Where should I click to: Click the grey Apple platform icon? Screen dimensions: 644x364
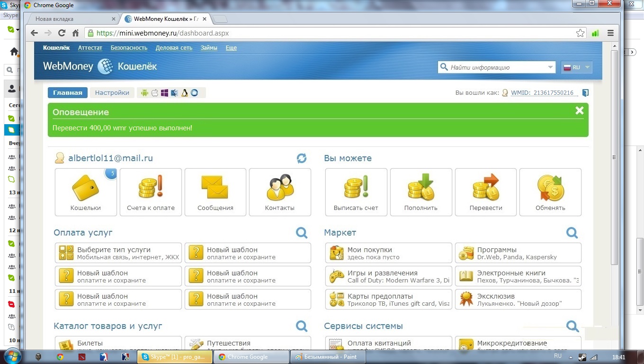154,93
